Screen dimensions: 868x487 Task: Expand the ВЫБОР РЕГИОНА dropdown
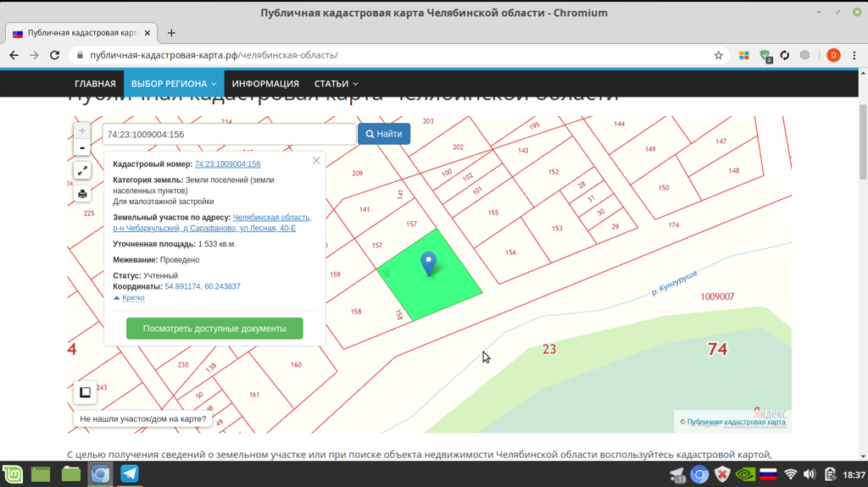pos(173,84)
